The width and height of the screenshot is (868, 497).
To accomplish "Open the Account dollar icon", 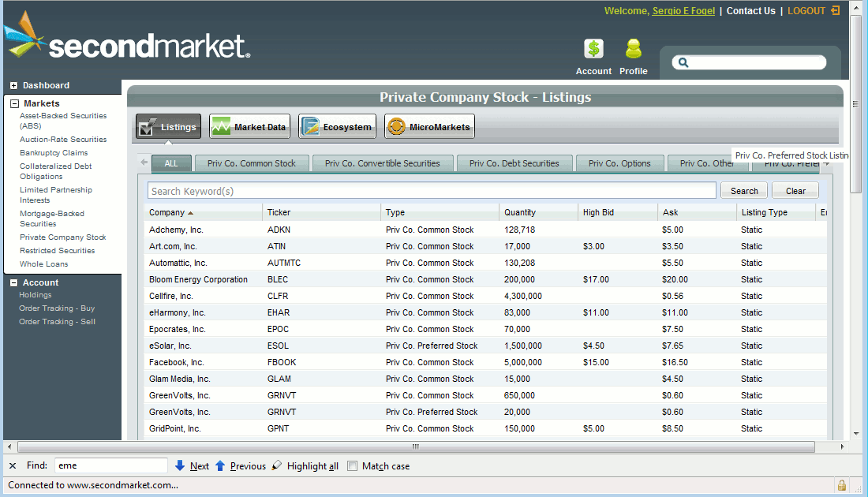I will (593, 50).
